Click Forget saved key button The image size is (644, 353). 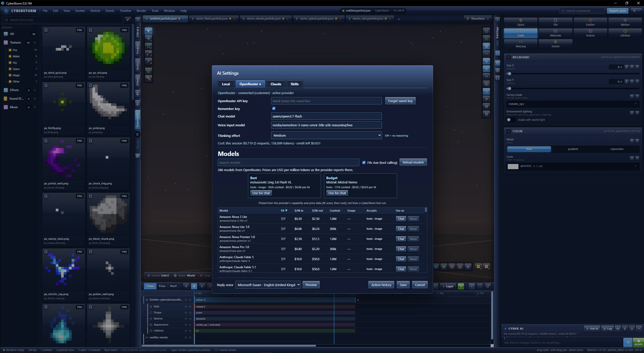coord(400,101)
